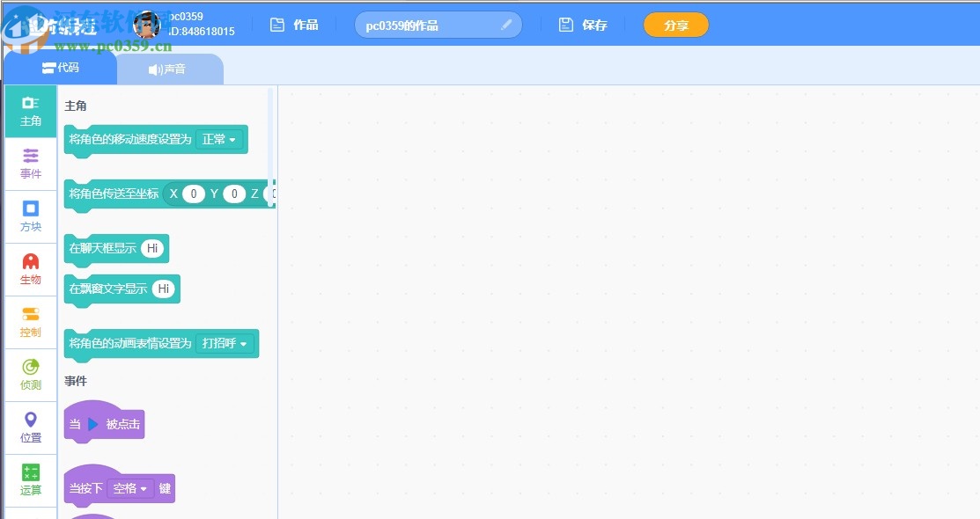Viewport: 980px width, 519px height.
Task: Click the orange 分享 share button
Action: (x=676, y=25)
